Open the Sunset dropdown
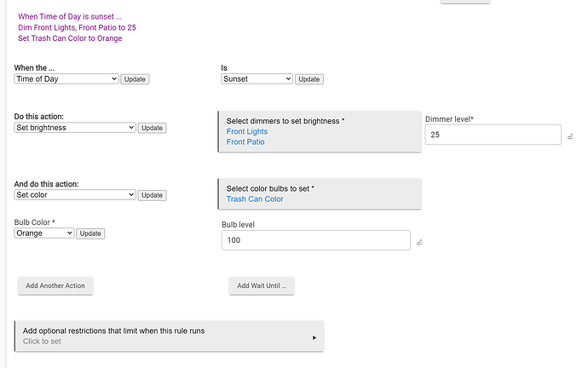This screenshot has height=368, width=588. 257,78
